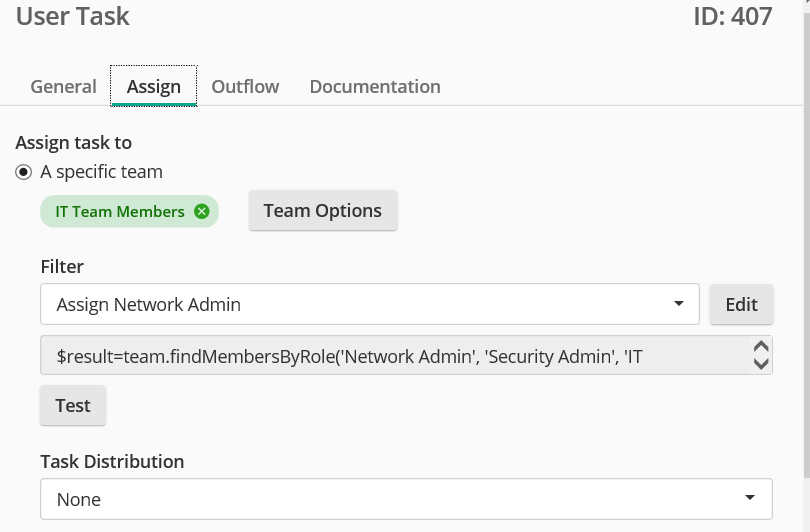Image resolution: width=810 pixels, height=532 pixels.
Task: Click the up arrow in filter expression box
Action: coord(760,346)
